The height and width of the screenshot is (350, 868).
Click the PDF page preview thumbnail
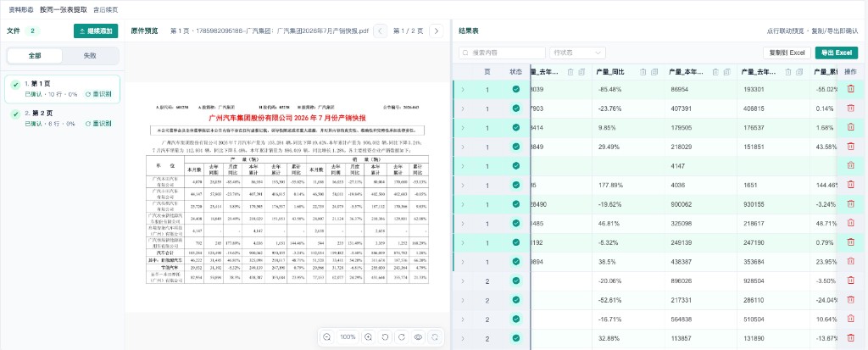[288, 197]
